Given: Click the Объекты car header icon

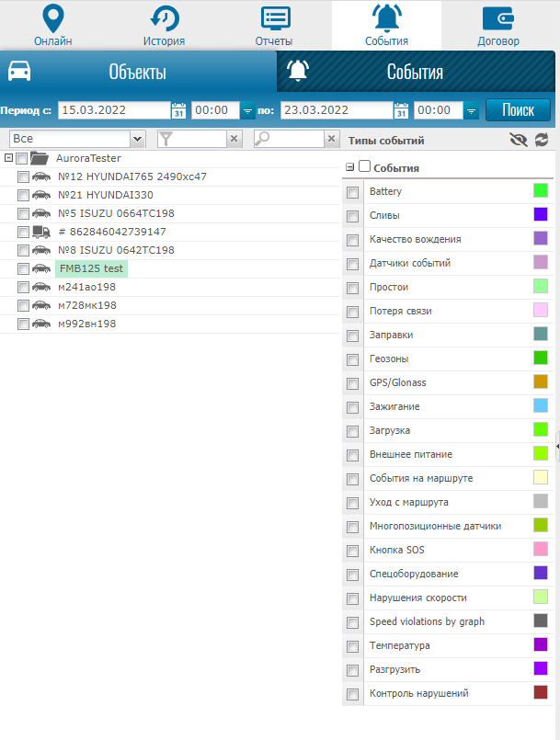Looking at the screenshot, I should click(x=19, y=71).
